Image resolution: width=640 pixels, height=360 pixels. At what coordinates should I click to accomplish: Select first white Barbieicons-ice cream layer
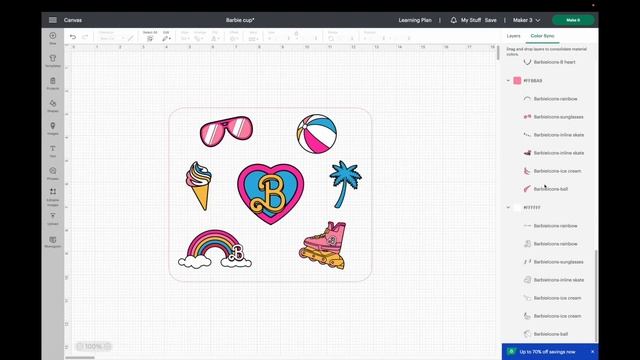tap(552, 298)
